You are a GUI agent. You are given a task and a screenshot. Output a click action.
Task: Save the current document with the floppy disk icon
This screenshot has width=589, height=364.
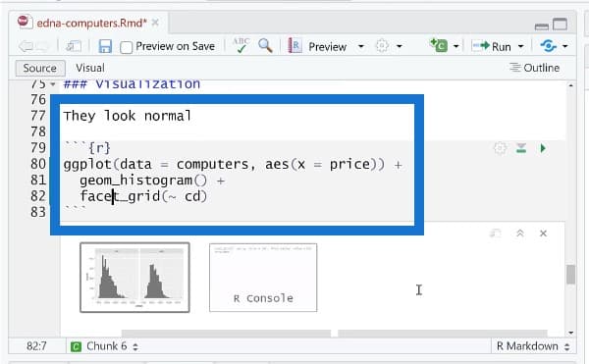pos(105,46)
